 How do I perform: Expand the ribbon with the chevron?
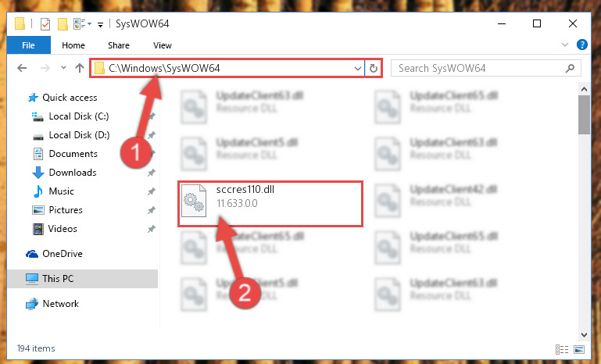coord(565,45)
